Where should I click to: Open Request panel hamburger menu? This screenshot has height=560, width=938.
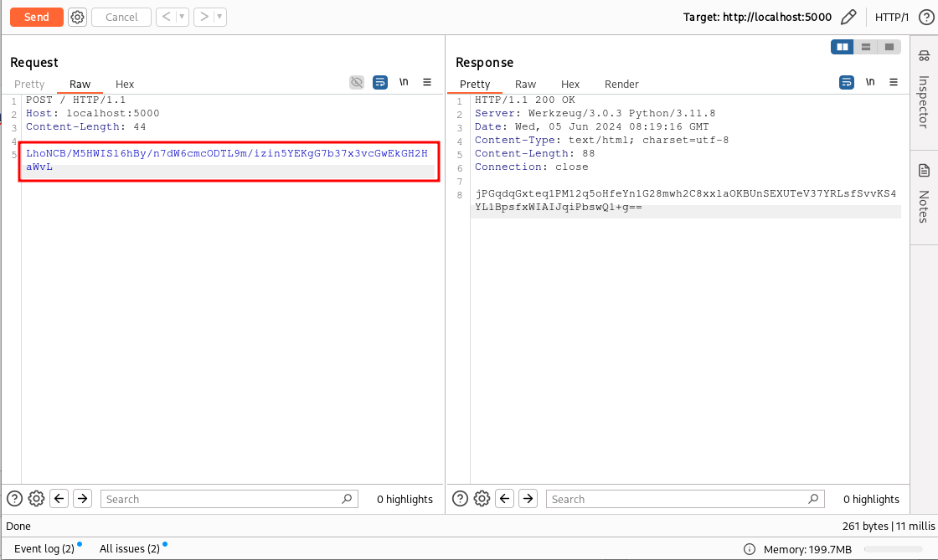[x=427, y=82]
